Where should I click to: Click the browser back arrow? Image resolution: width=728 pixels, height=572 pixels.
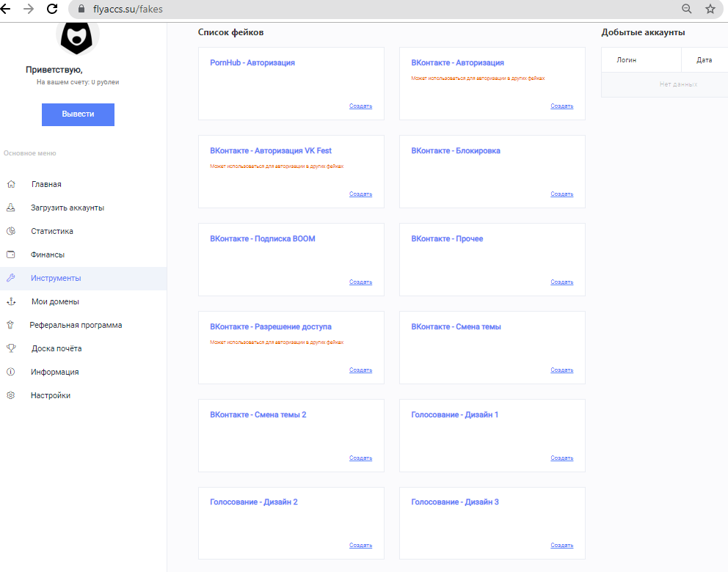5,9
